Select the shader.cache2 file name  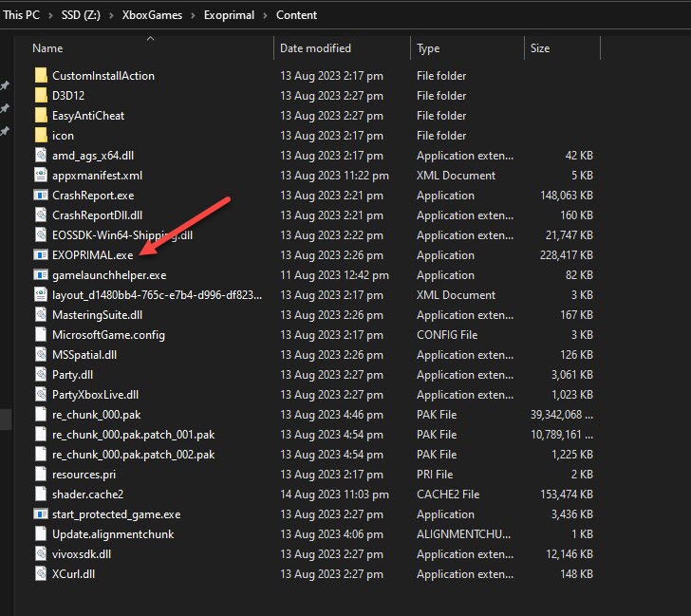87,495
